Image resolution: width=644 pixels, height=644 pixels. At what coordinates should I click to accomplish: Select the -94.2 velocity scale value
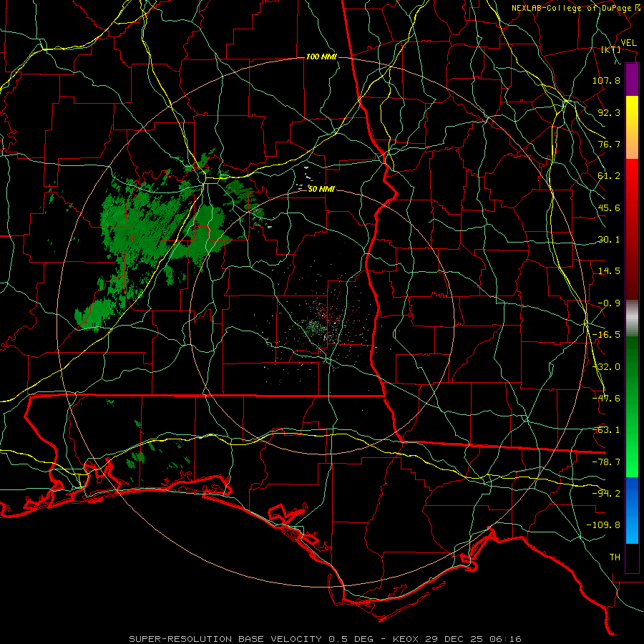click(606, 494)
